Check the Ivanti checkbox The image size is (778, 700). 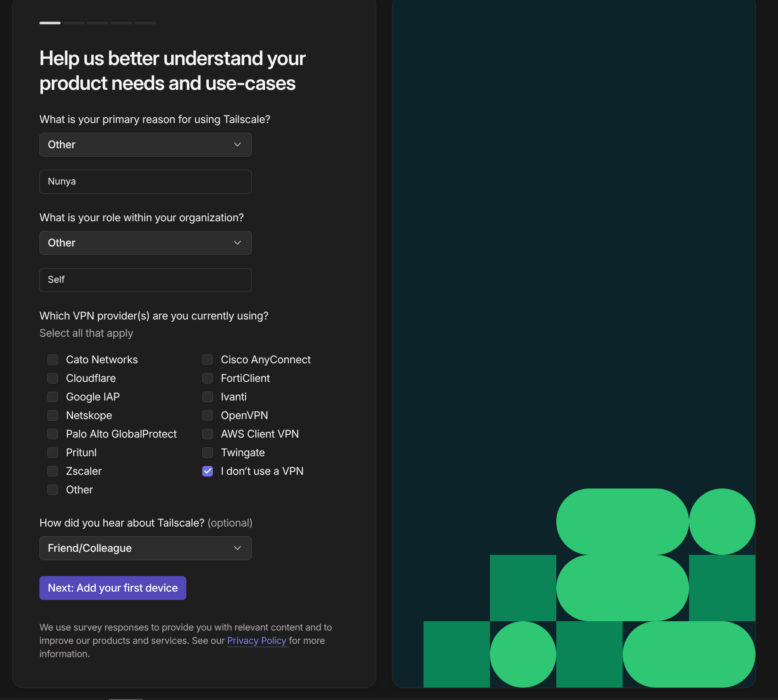pyautogui.click(x=208, y=397)
